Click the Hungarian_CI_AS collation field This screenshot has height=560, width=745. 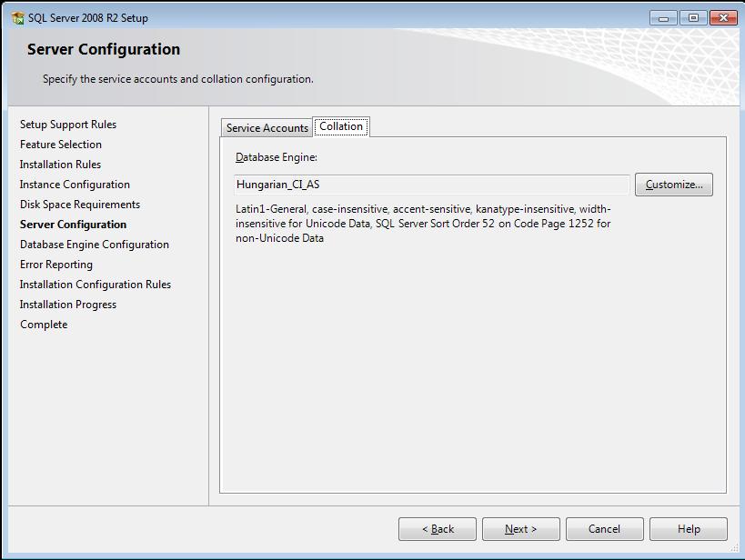point(431,185)
